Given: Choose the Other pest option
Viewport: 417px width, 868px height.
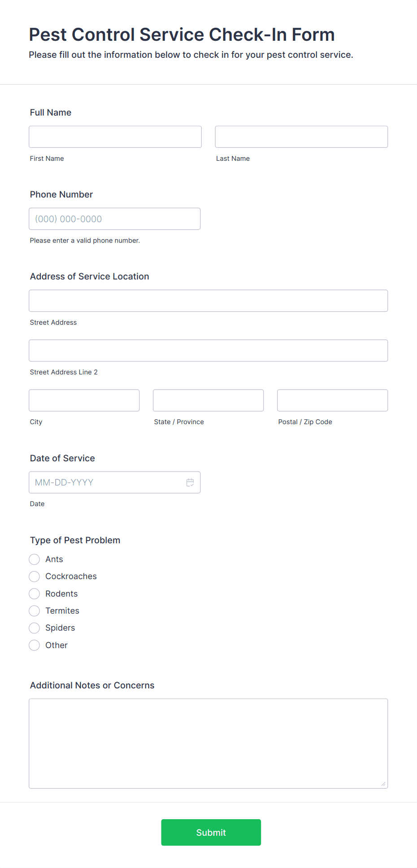Looking at the screenshot, I should pyautogui.click(x=35, y=645).
